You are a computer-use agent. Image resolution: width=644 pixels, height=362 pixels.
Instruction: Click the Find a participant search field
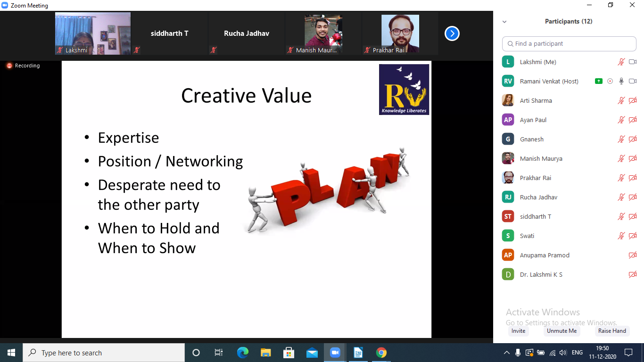569,43
